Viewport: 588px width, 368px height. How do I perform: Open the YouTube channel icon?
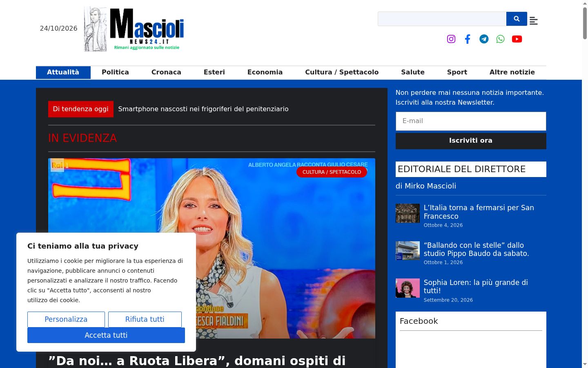pos(517,39)
